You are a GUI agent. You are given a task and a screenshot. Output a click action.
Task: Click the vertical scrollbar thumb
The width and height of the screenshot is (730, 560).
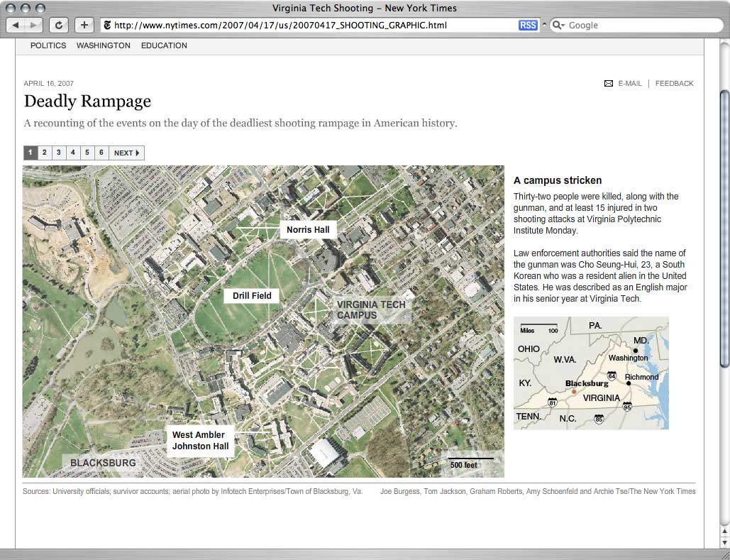tap(724, 229)
